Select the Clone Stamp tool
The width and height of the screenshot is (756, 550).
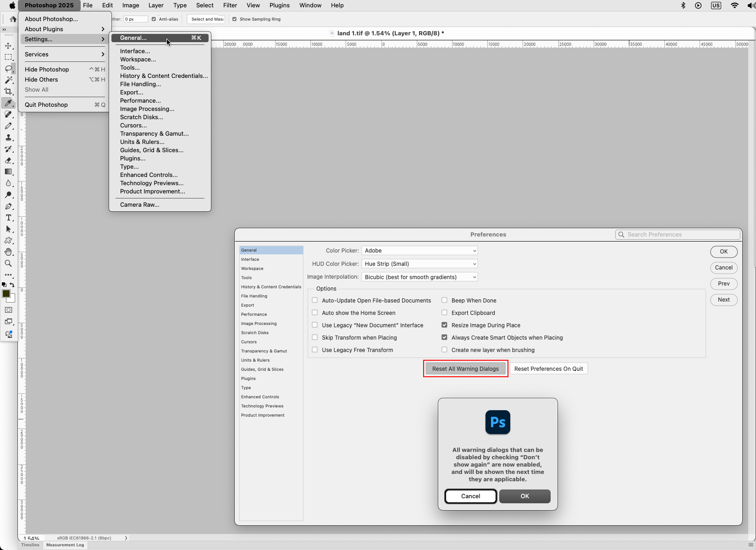coord(8,137)
